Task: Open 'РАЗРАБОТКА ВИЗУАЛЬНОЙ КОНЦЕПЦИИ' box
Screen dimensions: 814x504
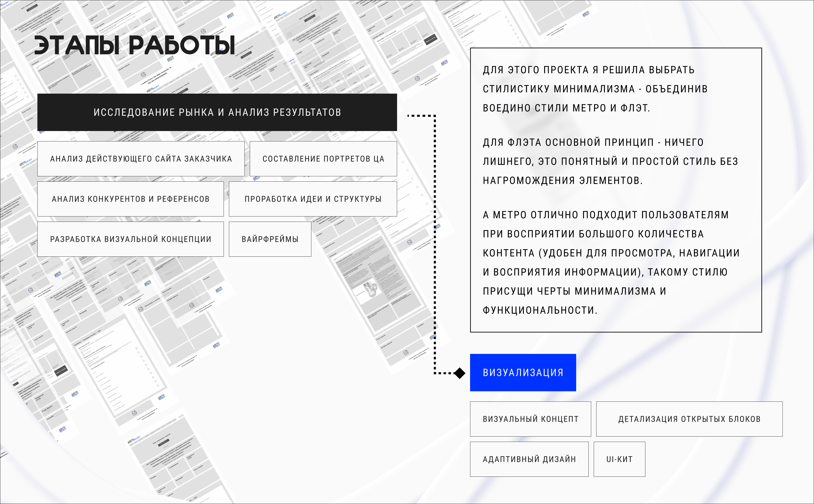Action: [x=130, y=239]
